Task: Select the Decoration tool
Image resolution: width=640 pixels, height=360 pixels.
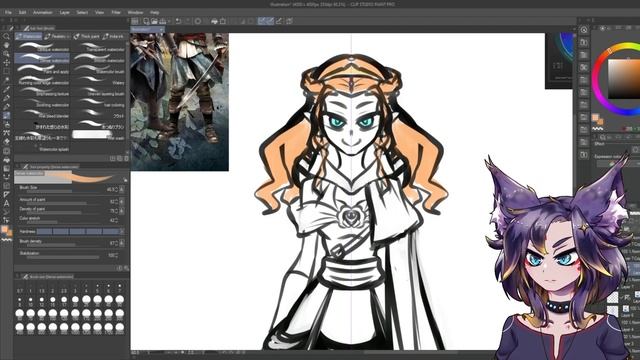Action: click(6, 133)
